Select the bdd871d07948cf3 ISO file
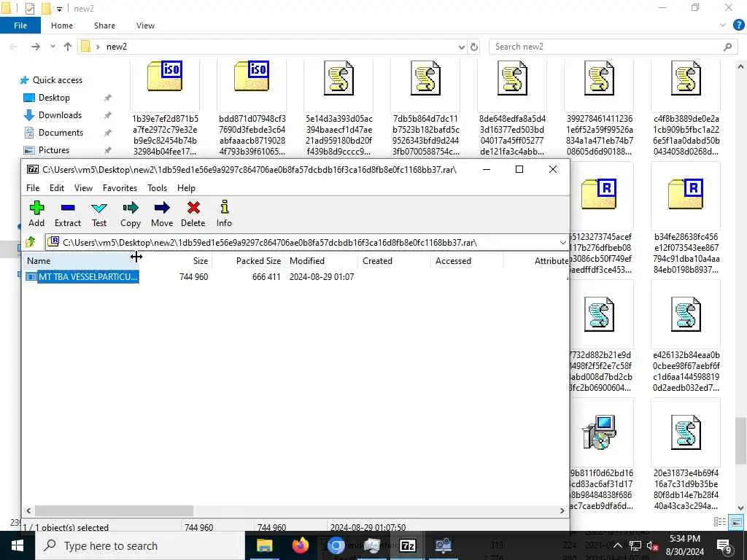747x560 pixels. 252,108
